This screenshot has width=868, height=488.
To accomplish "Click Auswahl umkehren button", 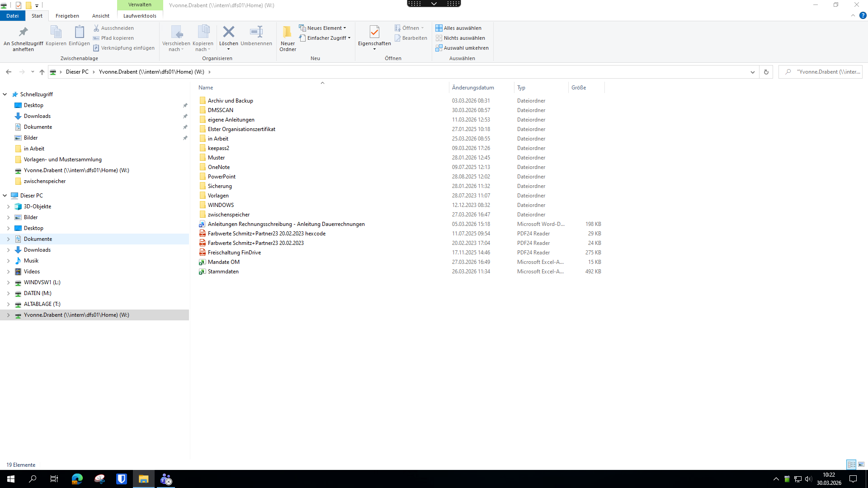I will pos(462,48).
